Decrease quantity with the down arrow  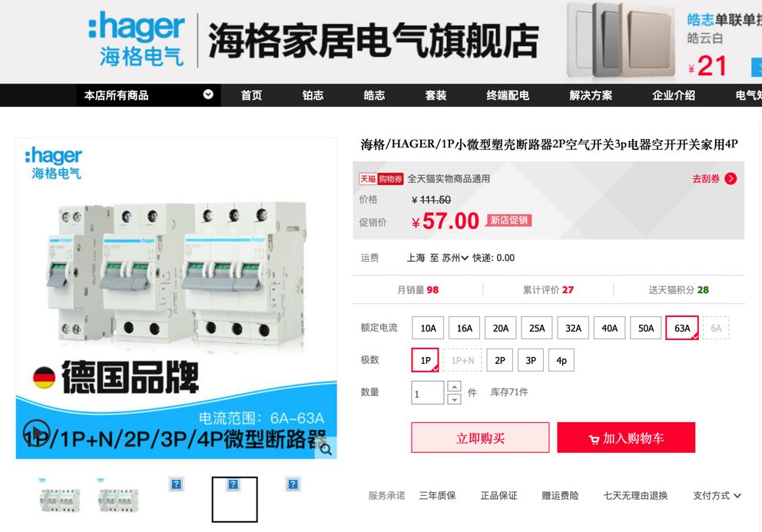pyautogui.click(x=454, y=399)
